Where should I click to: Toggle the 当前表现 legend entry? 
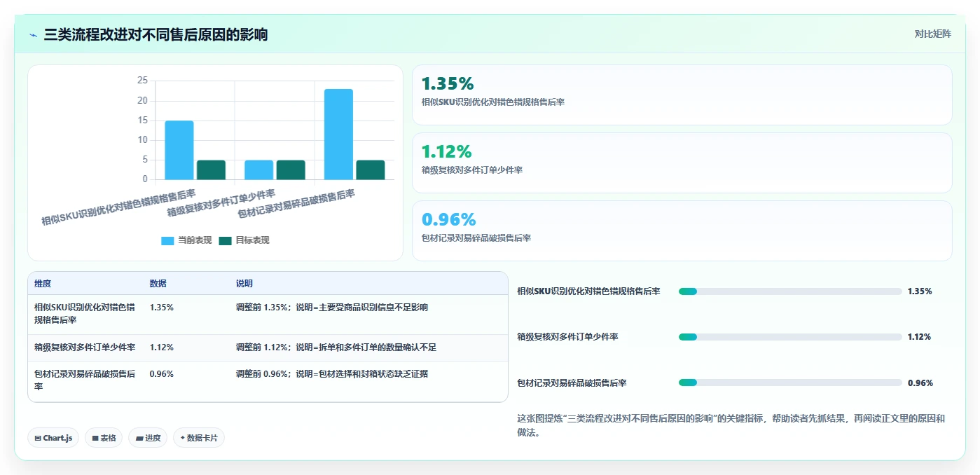(186, 240)
